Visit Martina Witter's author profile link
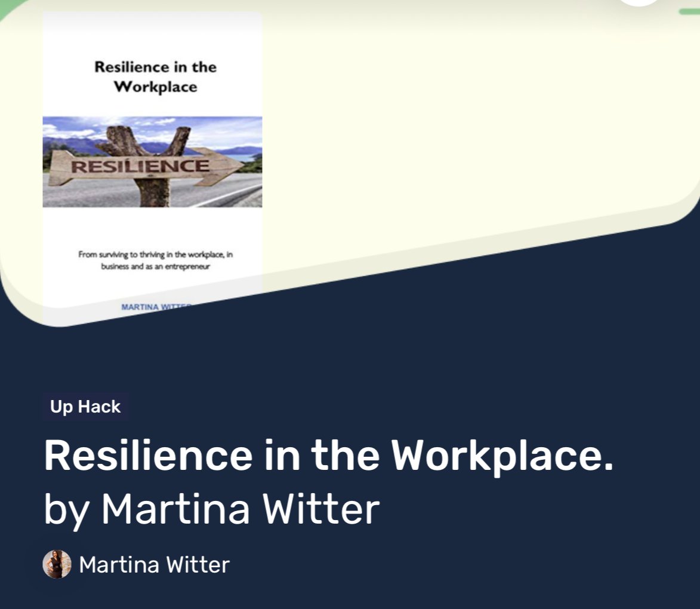This screenshot has height=609, width=700. (155, 564)
